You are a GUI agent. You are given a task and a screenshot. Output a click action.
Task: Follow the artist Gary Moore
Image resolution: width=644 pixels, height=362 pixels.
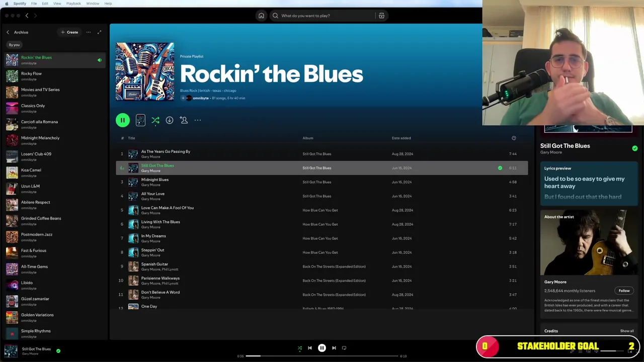coord(624,291)
